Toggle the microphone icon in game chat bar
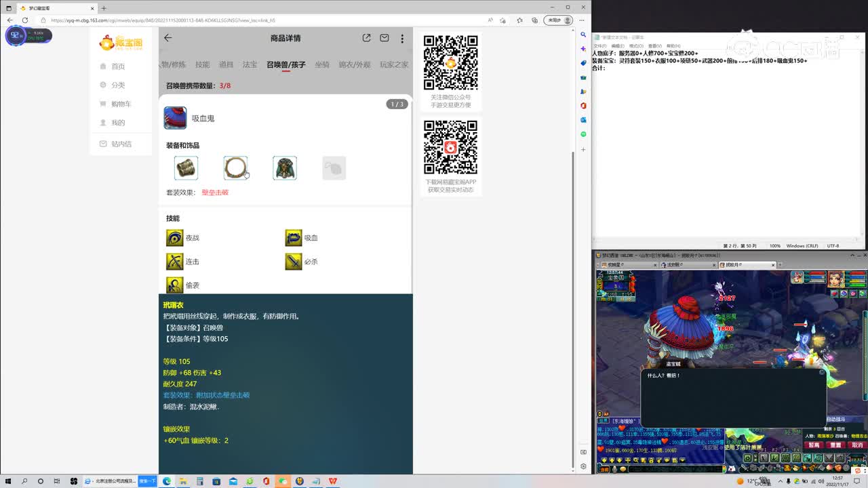868x488 pixels. click(616, 469)
